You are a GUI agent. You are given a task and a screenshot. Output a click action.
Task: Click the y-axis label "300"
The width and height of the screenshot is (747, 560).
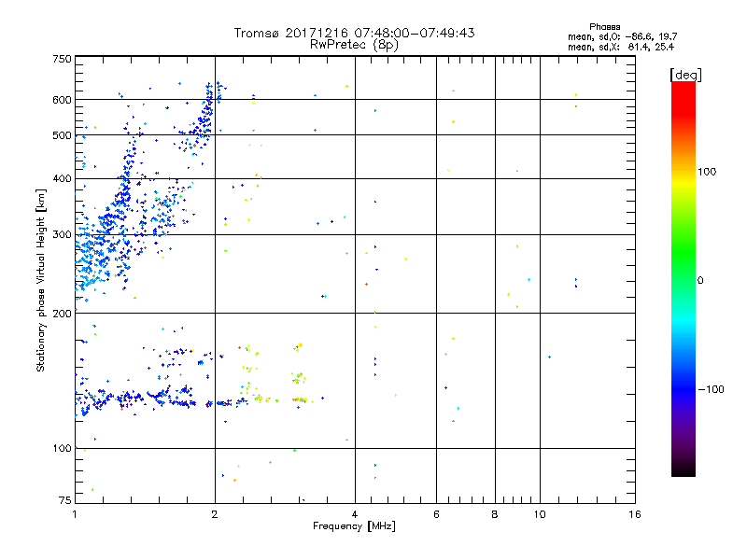pyautogui.click(x=62, y=234)
